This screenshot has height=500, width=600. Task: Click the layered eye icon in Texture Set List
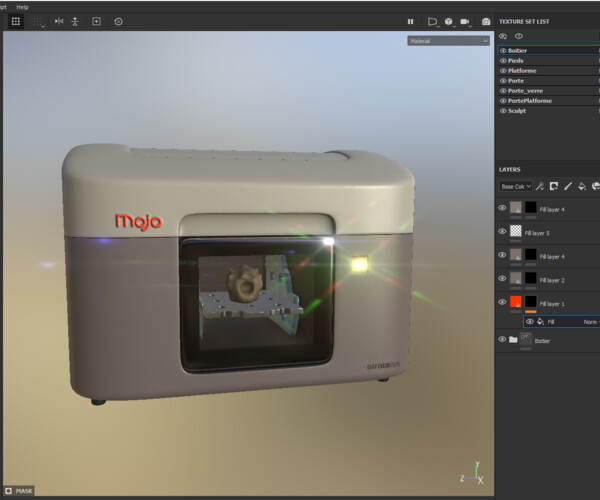coord(503,36)
